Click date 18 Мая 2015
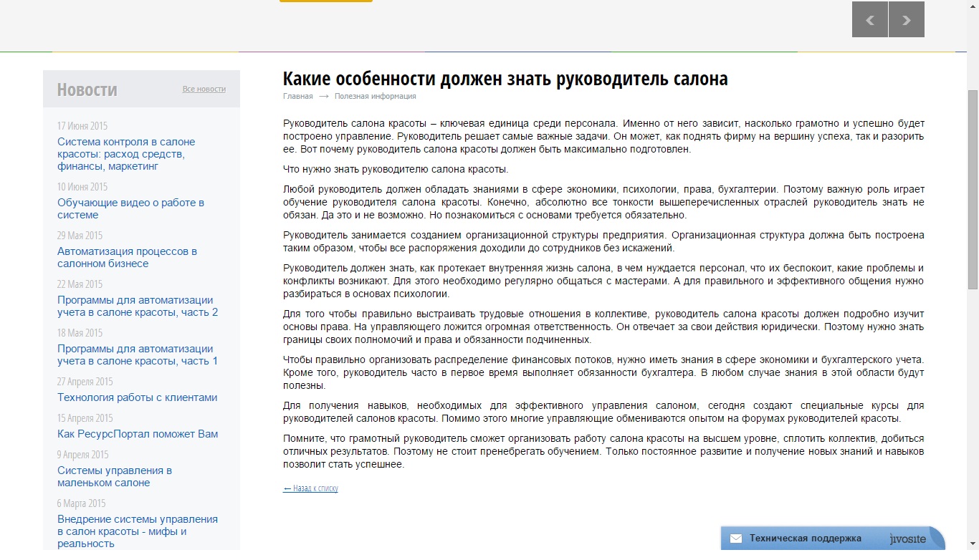 80,333
